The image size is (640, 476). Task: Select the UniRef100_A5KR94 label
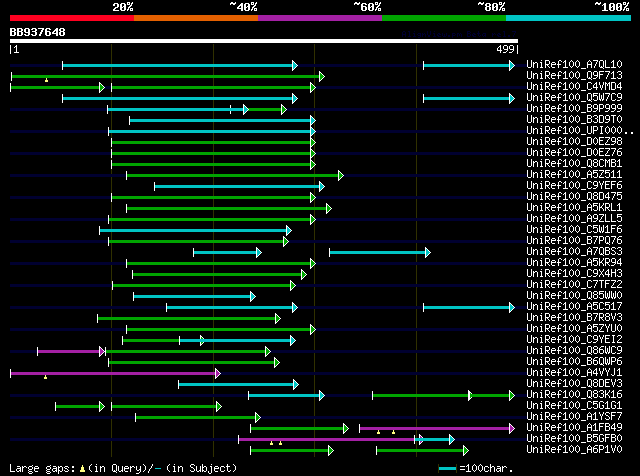pos(574,263)
